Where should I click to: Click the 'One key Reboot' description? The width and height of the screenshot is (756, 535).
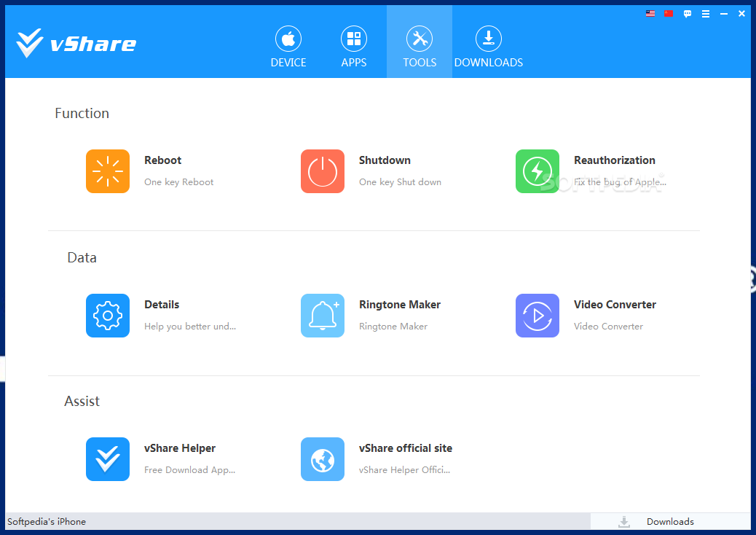[179, 182]
